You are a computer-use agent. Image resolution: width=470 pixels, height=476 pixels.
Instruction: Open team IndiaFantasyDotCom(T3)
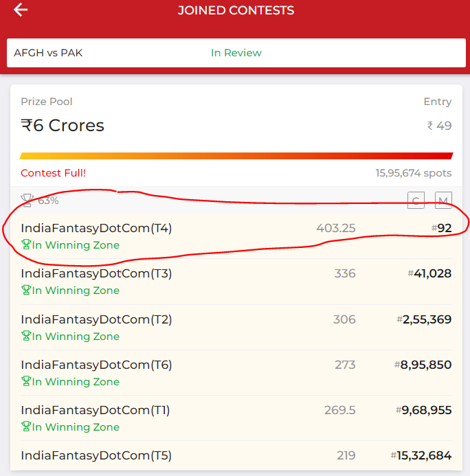[96, 273]
